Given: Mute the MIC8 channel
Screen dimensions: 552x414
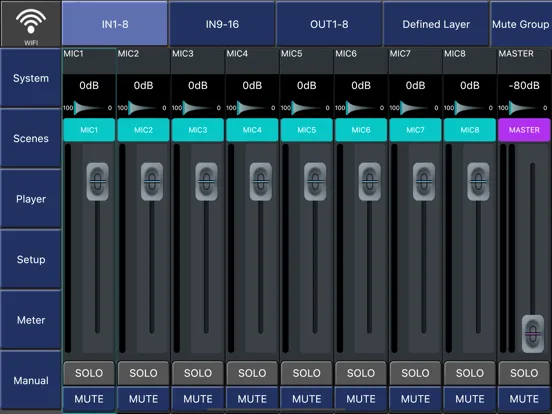Looking at the screenshot, I should pos(470,399).
